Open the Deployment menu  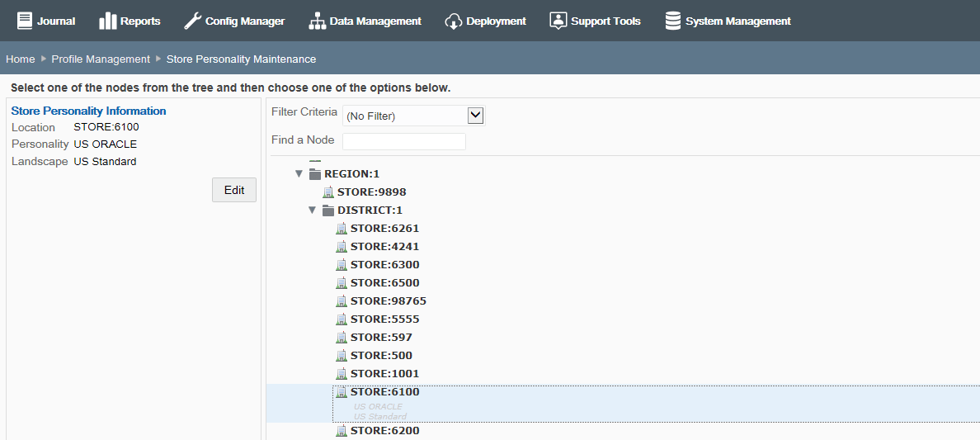tap(486, 21)
